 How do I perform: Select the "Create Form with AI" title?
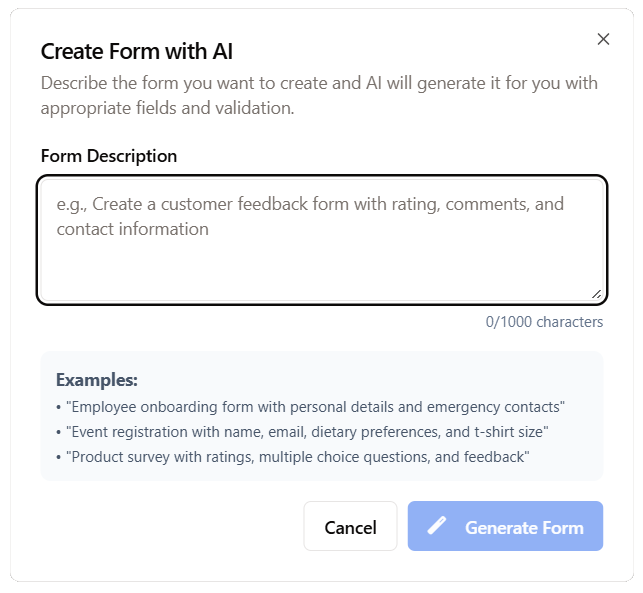tap(137, 52)
